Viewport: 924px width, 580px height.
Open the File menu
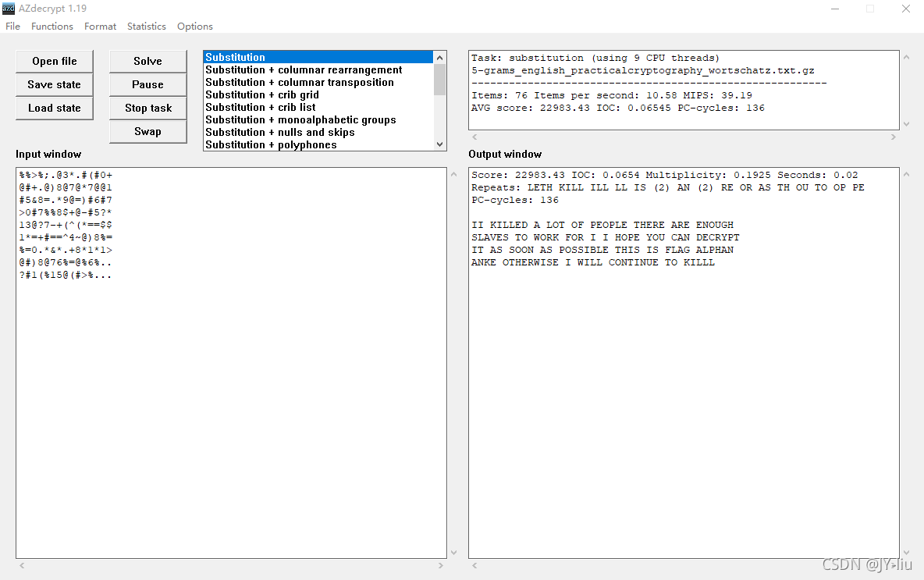click(x=13, y=27)
